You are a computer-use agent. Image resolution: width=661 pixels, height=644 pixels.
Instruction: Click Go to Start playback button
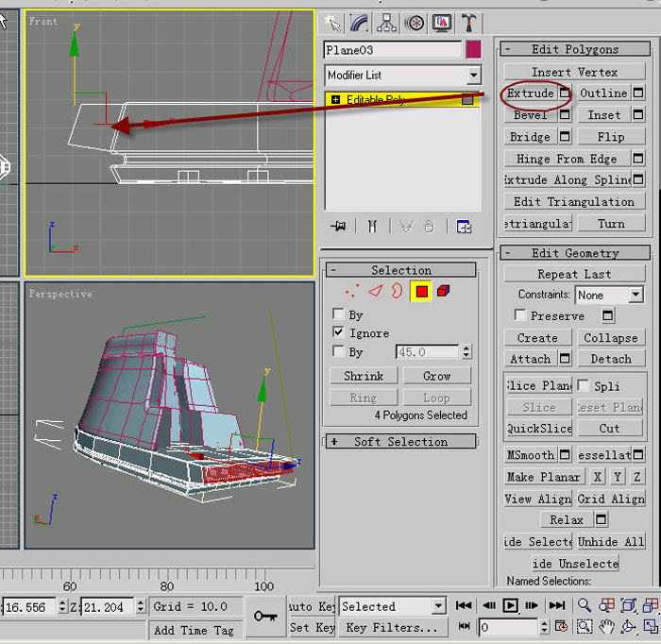(x=464, y=605)
